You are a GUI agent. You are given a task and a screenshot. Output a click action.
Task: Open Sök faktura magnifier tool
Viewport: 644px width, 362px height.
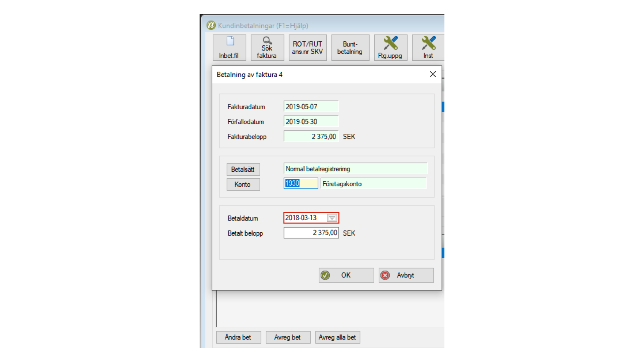click(267, 48)
